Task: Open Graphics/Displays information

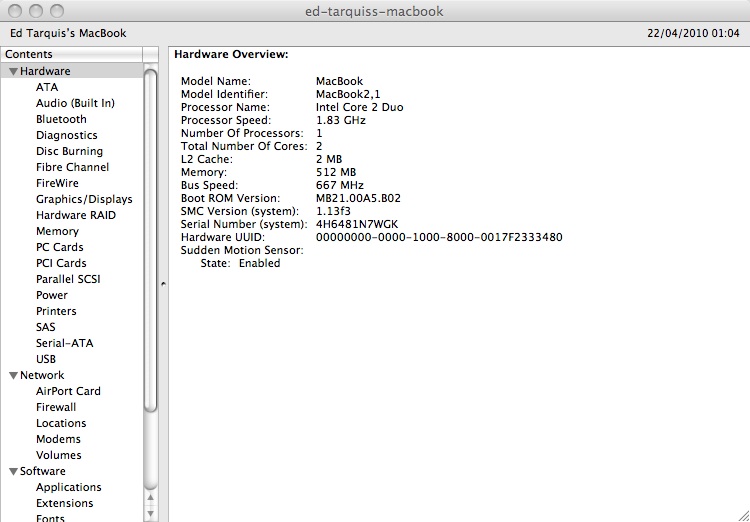Action: point(84,199)
